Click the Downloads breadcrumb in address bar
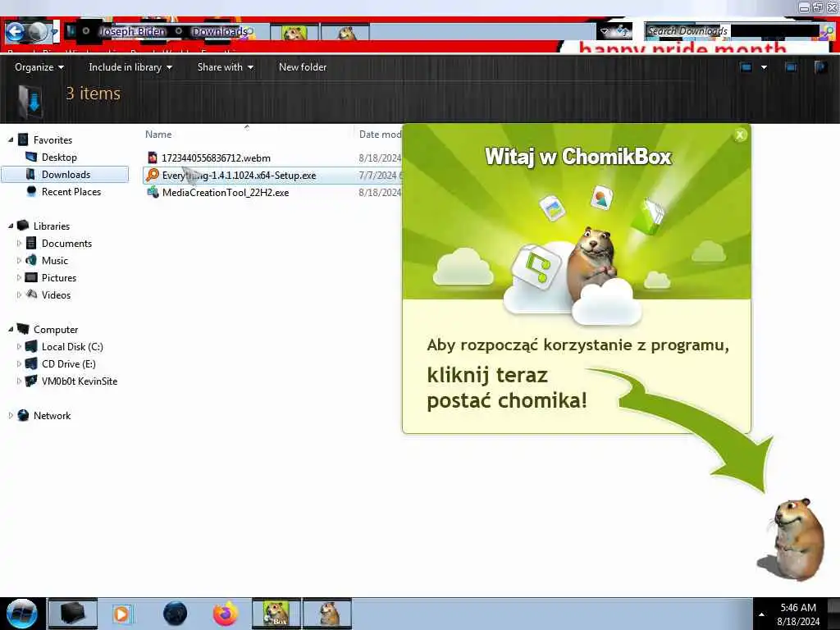840x630 pixels. (x=220, y=32)
